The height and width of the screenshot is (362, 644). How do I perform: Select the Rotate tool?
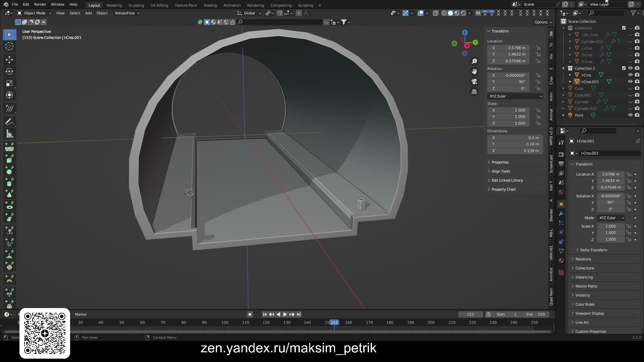[x=9, y=71]
